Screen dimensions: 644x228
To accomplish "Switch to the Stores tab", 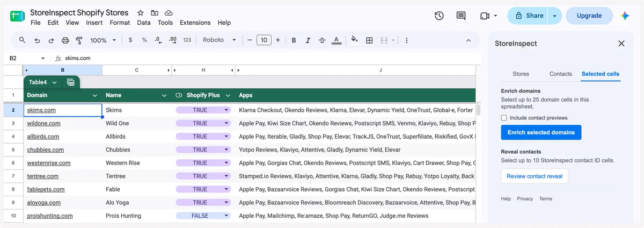I will 521,74.
